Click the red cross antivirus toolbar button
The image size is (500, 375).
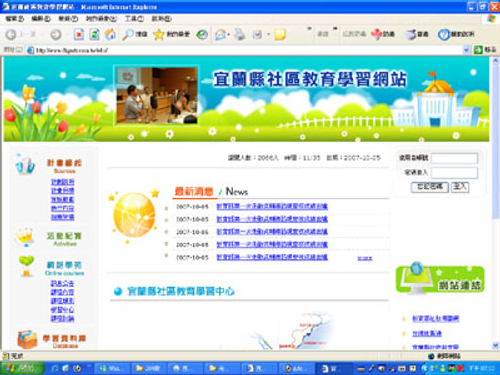383,34
